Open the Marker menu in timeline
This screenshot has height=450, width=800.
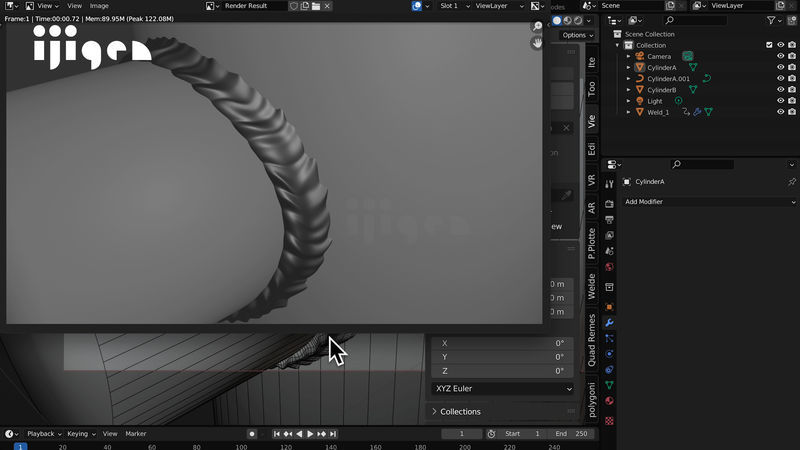[x=136, y=434]
